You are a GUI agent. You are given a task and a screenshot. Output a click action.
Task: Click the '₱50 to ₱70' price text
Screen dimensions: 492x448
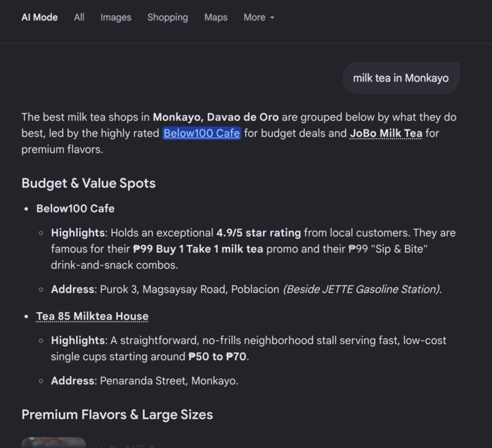pos(217,357)
